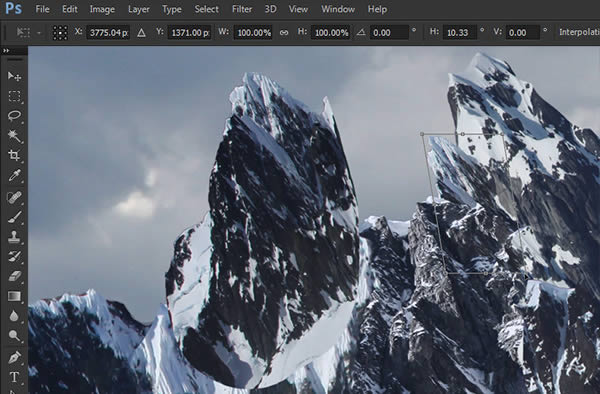This screenshot has height=394, width=600.
Task: Select the Gradient tool
Action: 14,296
